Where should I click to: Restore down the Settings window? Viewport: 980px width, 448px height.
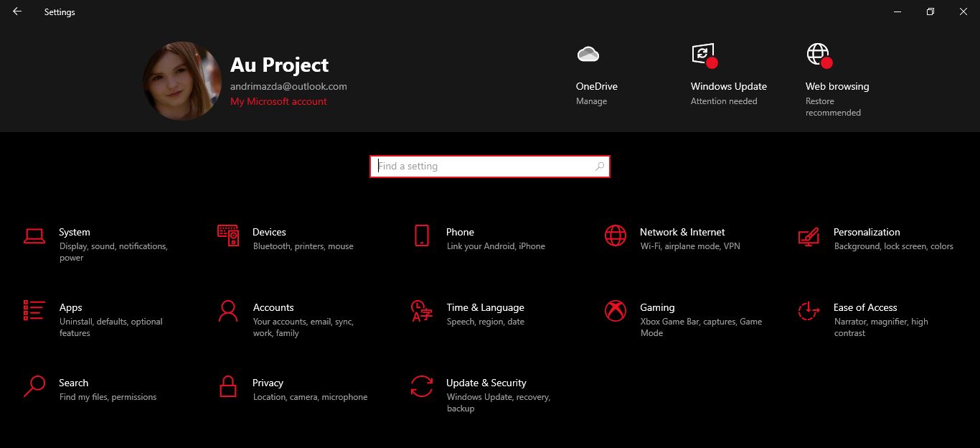point(930,11)
